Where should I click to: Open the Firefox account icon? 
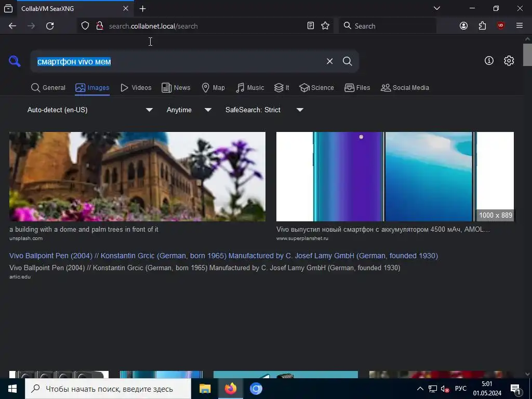tap(463, 26)
